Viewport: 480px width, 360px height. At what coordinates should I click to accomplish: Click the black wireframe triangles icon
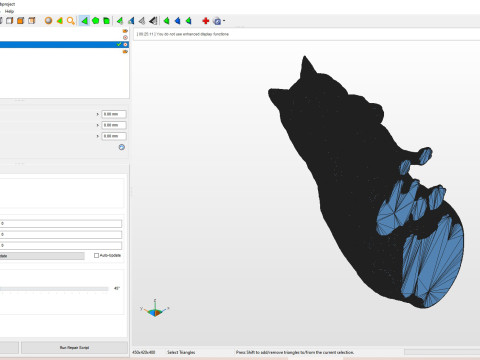click(153, 21)
